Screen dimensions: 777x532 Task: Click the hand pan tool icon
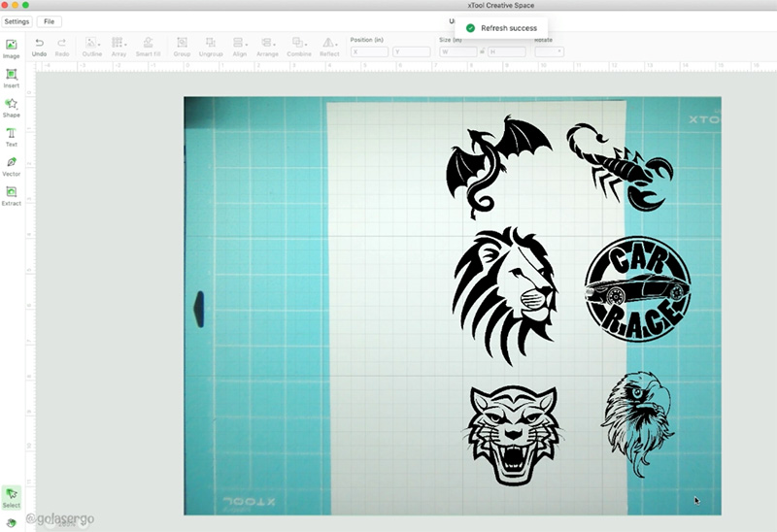(12, 522)
